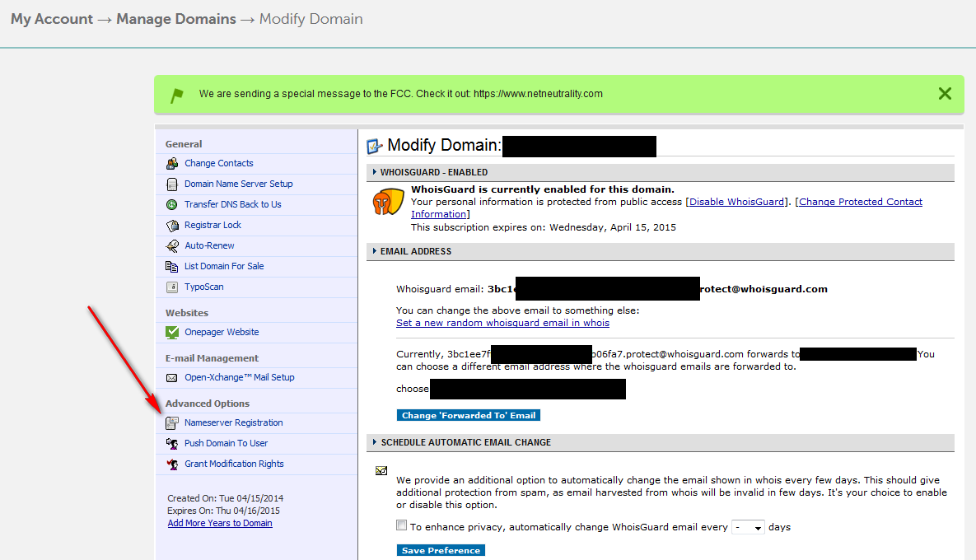Select Transfer DNS Back to Us
The image size is (976, 560).
click(233, 204)
